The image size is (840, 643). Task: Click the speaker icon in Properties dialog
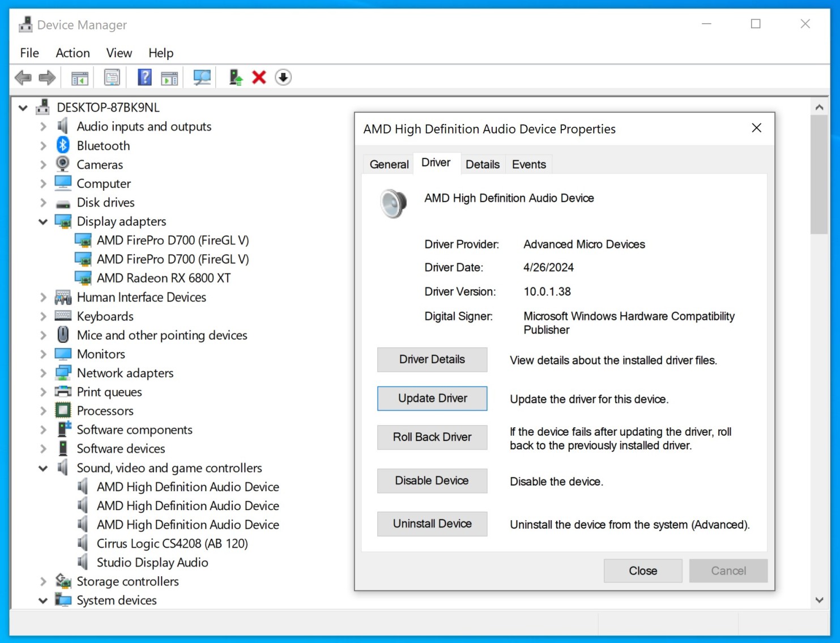(393, 204)
